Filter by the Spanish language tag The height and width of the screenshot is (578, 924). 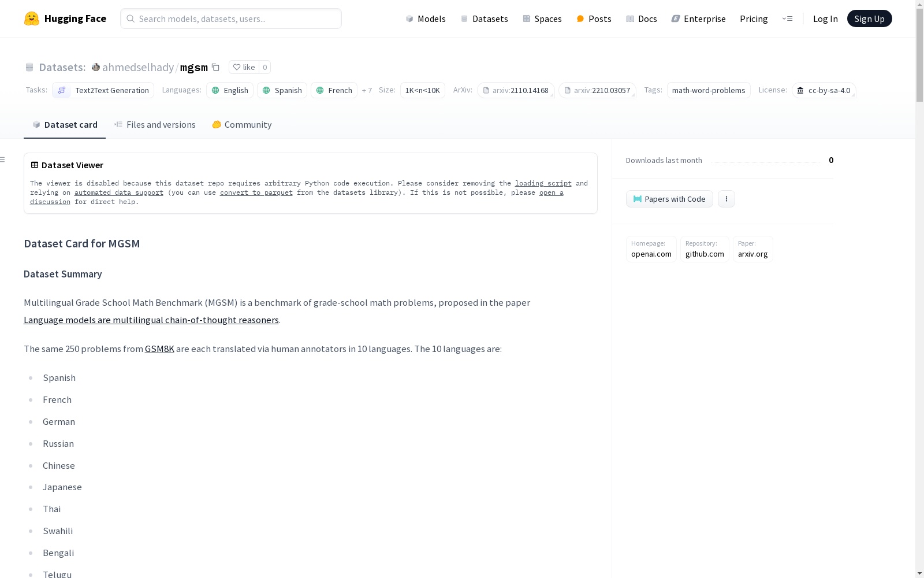(x=282, y=90)
